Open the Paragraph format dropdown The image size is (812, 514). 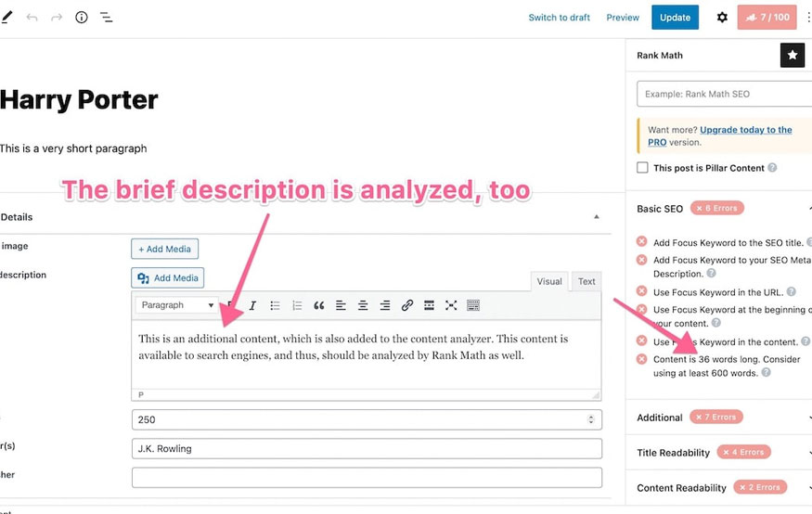177,305
